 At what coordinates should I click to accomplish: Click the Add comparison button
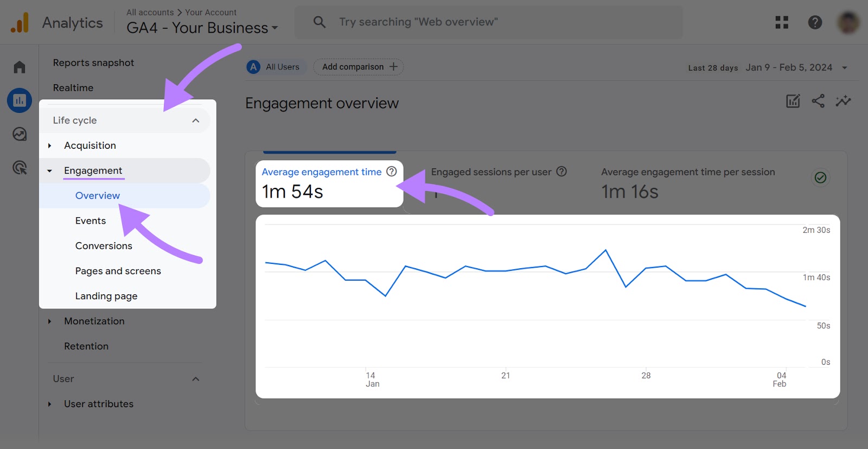[359, 67]
